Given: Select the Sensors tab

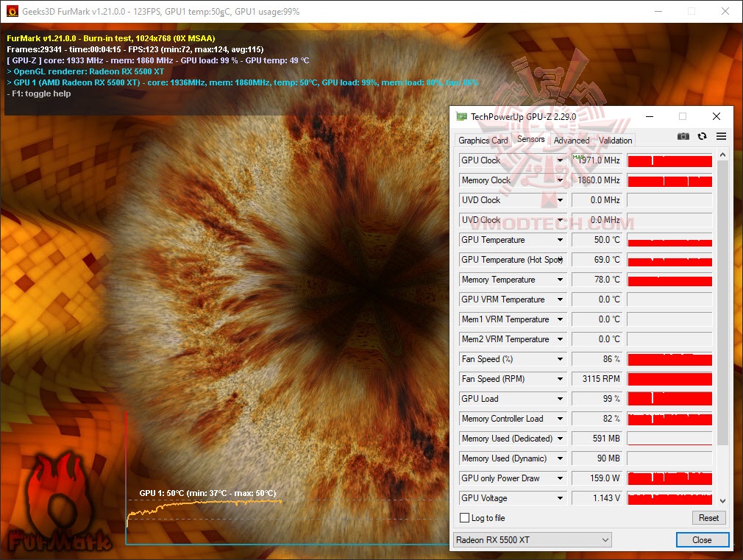Looking at the screenshot, I should pos(530,139).
